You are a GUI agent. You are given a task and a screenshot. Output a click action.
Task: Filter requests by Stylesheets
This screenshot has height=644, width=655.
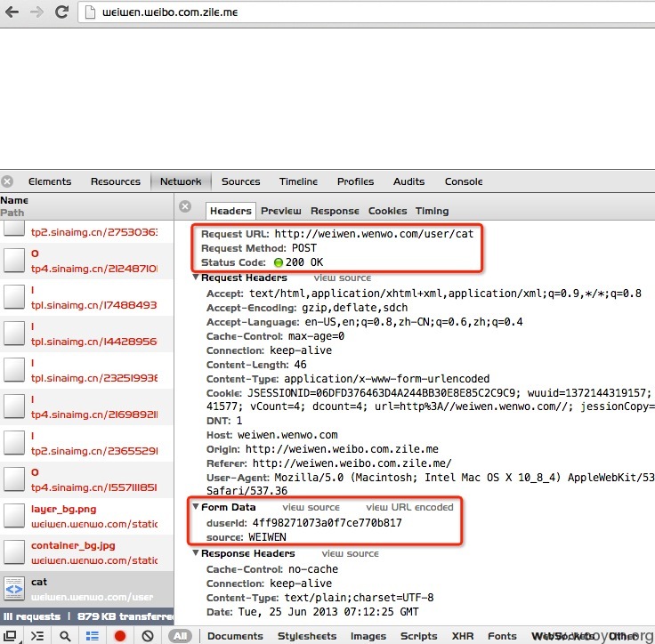[x=307, y=636]
